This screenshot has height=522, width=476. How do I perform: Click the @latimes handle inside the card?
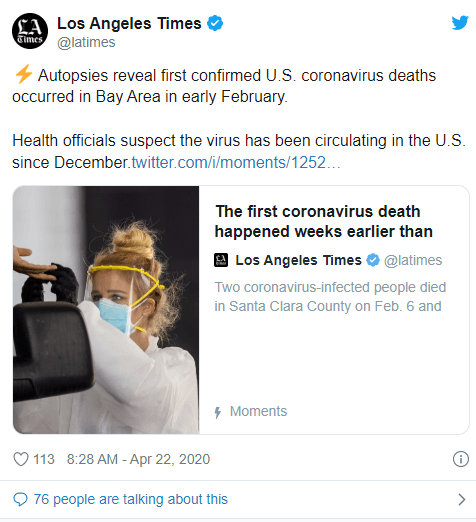[413, 260]
